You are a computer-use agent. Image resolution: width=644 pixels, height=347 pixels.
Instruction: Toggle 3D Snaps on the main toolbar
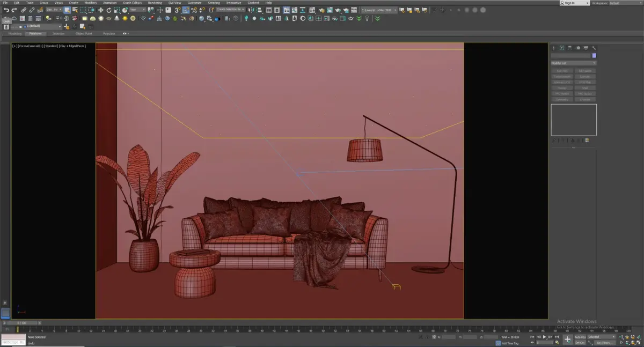177,10
